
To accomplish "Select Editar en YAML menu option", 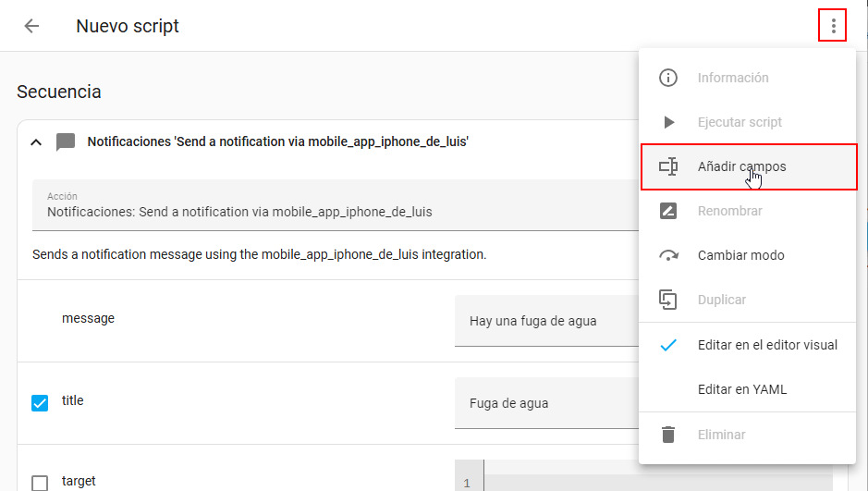I will point(741,389).
